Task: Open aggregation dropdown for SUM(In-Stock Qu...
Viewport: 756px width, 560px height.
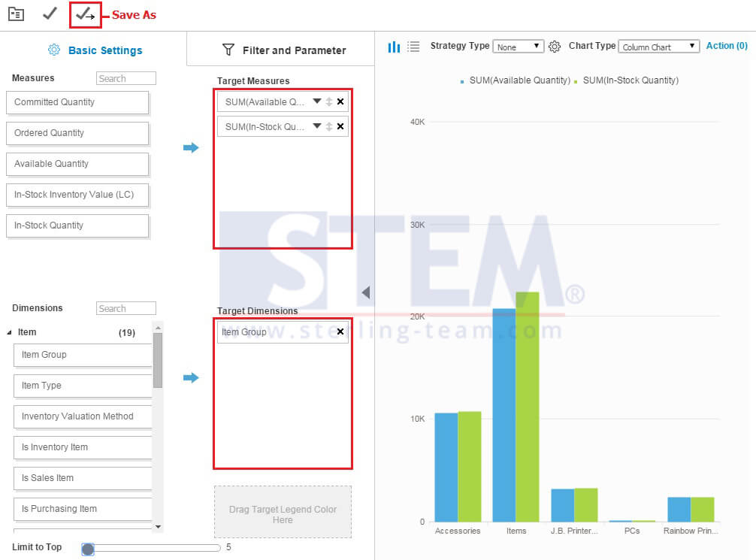Action: 317,126
